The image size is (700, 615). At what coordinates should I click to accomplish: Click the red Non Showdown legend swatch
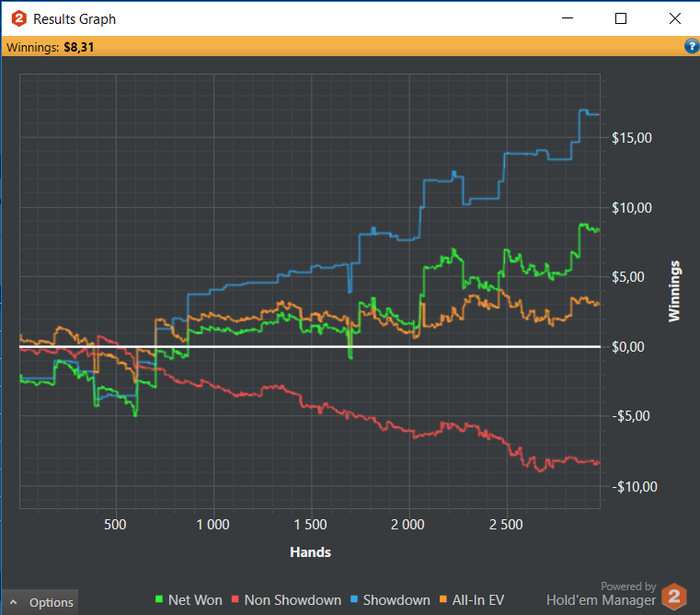(x=235, y=599)
